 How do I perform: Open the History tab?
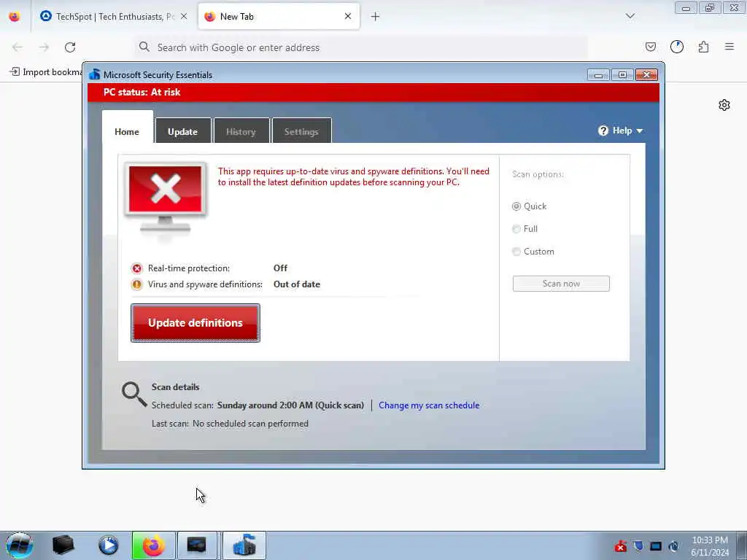point(241,131)
